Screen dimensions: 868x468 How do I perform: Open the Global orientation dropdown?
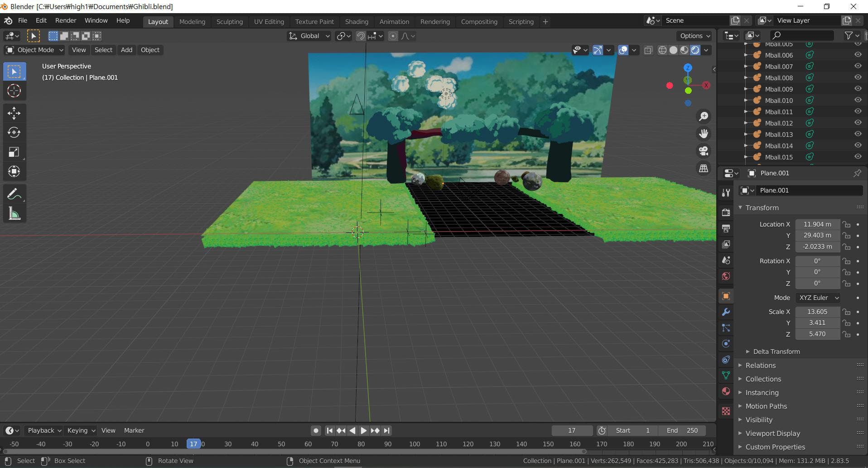[x=309, y=36]
